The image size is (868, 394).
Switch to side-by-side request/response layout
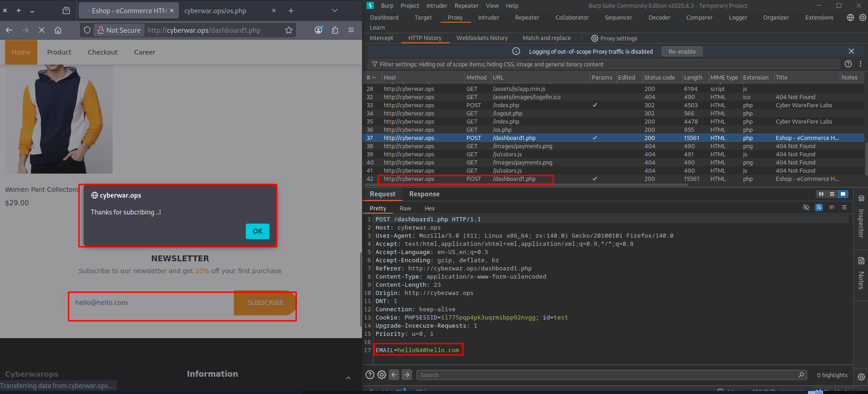821,194
